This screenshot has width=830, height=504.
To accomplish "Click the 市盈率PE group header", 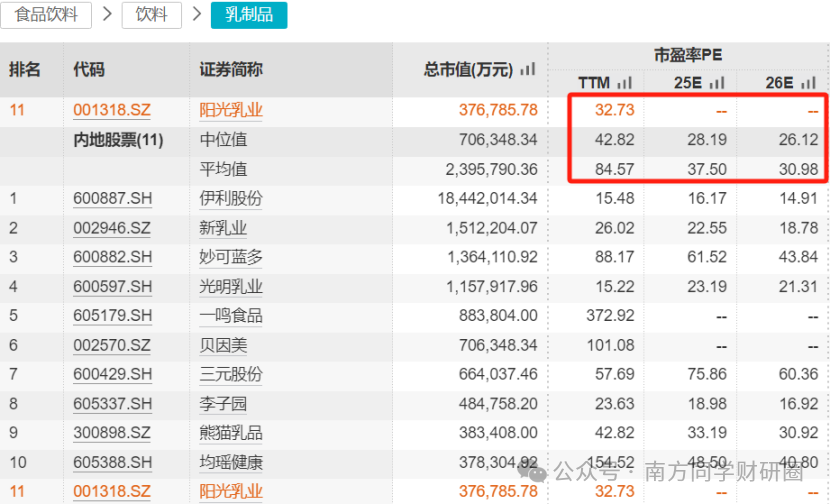I will [x=688, y=55].
